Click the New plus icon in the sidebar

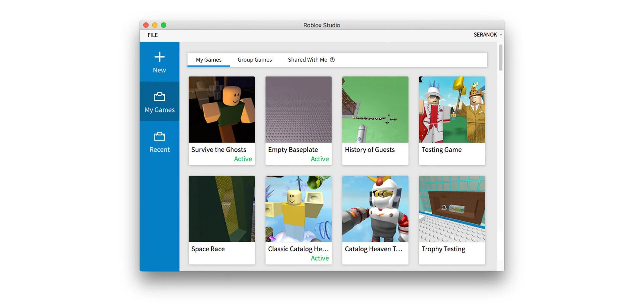point(159,57)
